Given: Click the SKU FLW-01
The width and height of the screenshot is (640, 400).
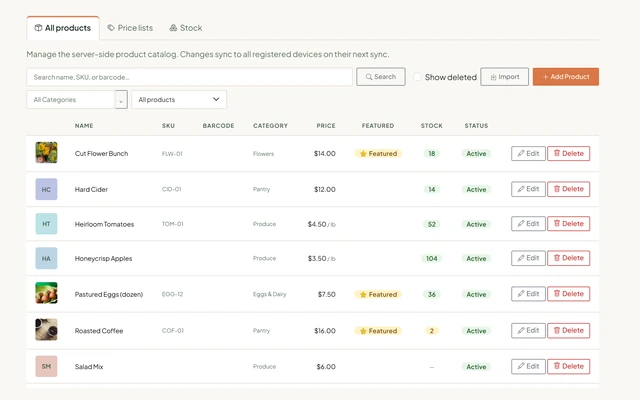Looking at the screenshot, I should click(172, 154).
